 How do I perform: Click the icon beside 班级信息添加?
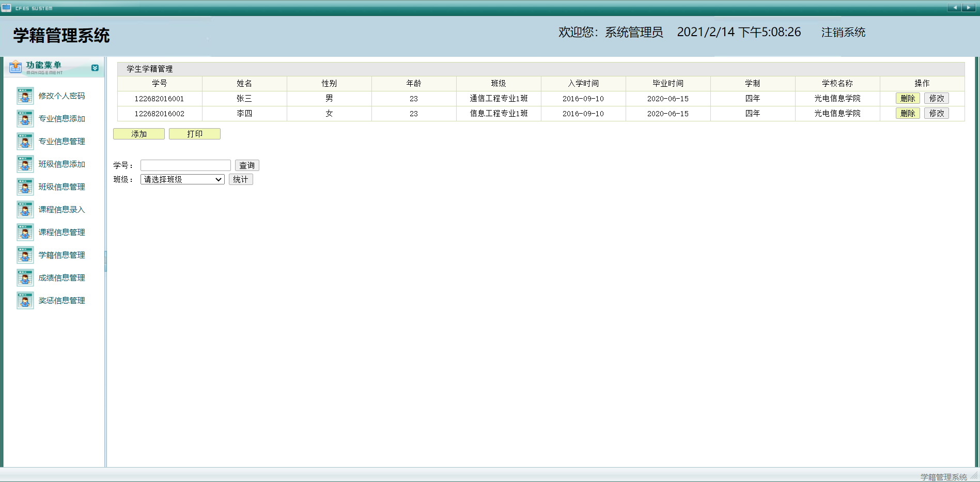[25, 164]
